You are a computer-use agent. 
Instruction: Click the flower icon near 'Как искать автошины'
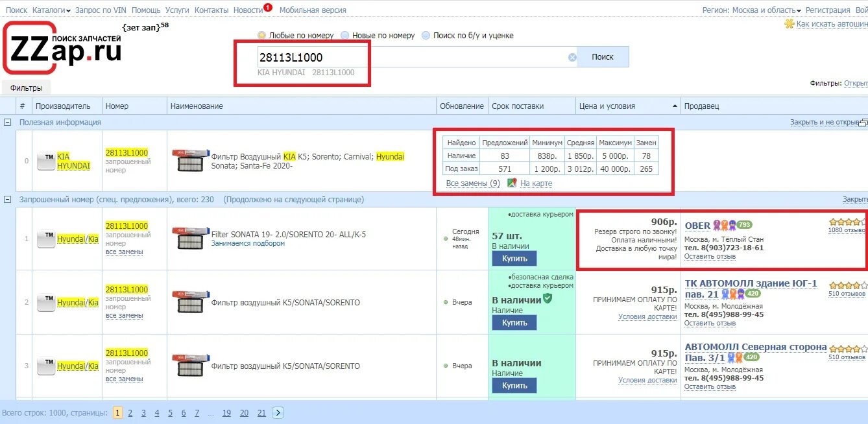(790, 23)
